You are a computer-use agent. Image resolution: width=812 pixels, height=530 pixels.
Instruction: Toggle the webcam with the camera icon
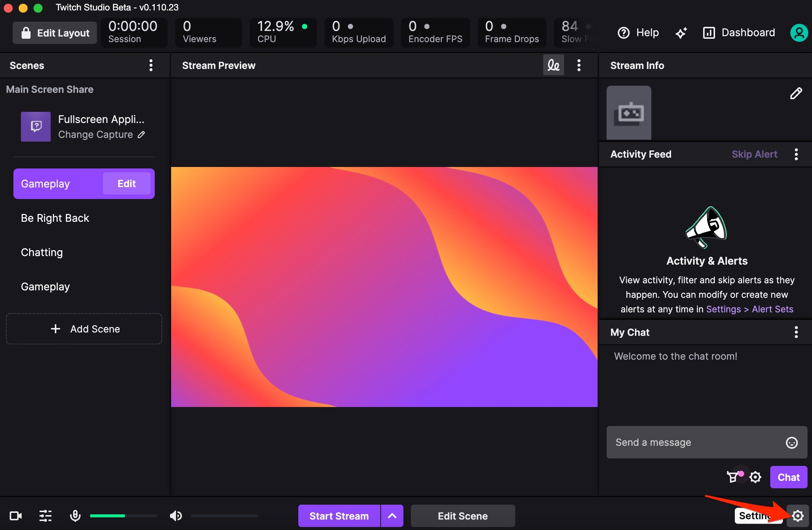(x=16, y=516)
